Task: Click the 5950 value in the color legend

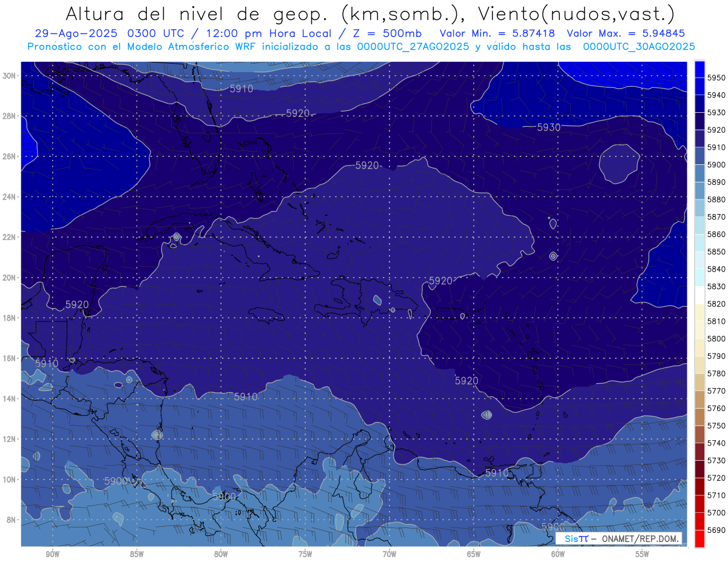Action: click(x=716, y=78)
